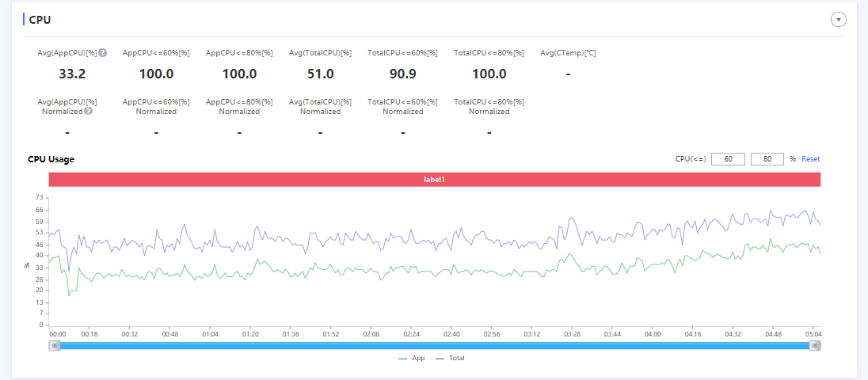Reset the CPU threshold values
Viewport: 868px width, 380px height.
point(810,159)
